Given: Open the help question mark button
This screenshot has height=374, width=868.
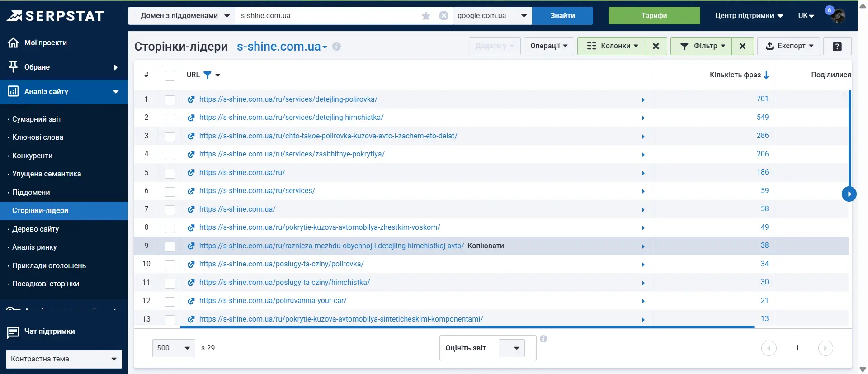Looking at the screenshot, I should click(x=837, y=46).
